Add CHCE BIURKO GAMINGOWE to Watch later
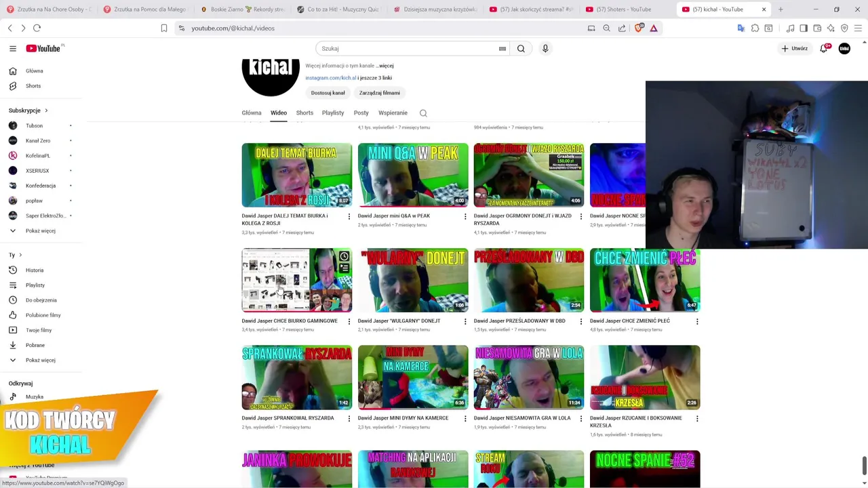 [x=344, y=256]
